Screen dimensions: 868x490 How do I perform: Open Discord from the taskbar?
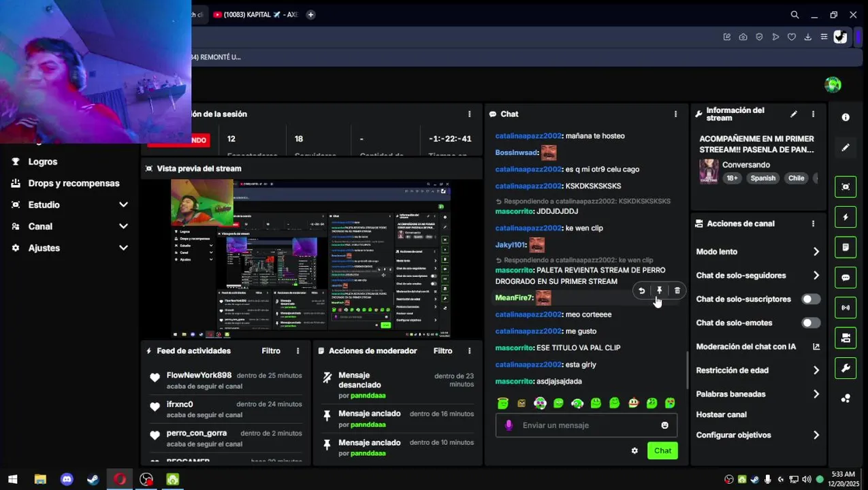(67, 479)
